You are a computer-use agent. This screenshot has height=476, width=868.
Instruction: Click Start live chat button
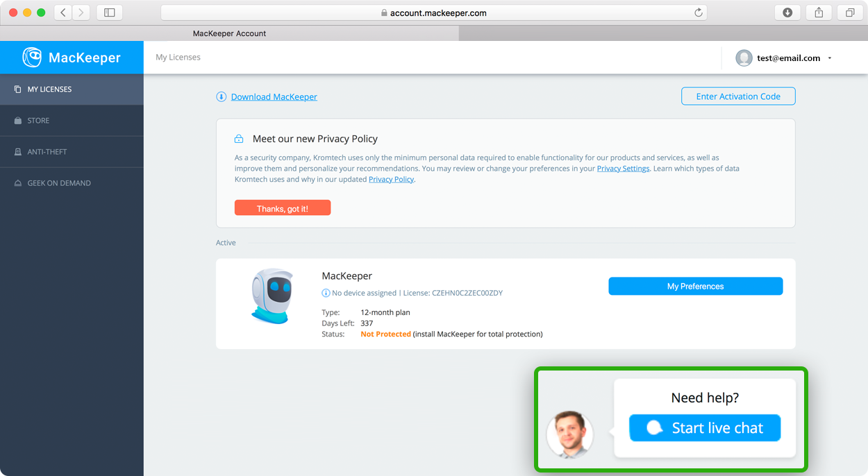point(705,428)
